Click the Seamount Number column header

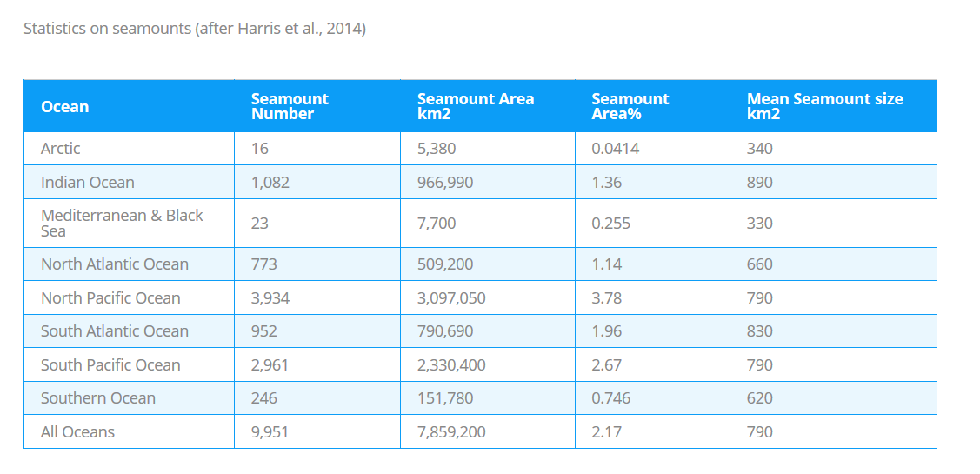pyautogui.click(x=290, y=107)
